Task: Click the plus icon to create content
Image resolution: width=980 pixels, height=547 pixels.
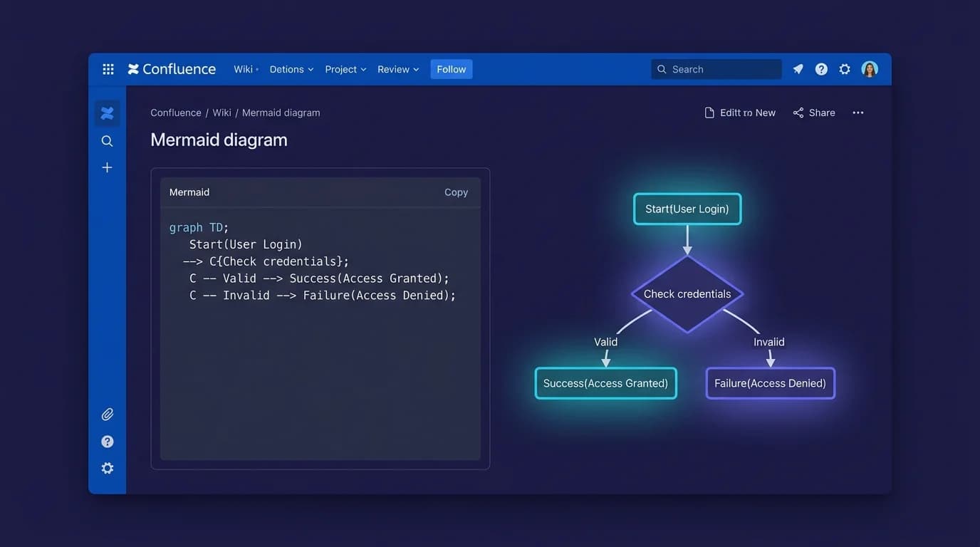Action: pyautogui.click(x=107, y=167)
